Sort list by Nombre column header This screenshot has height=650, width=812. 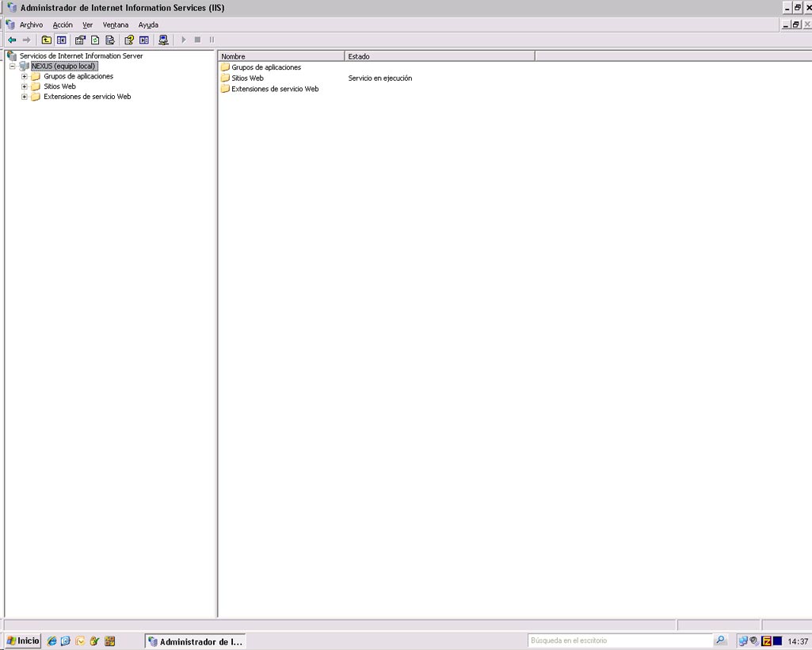tap(281, 56)
